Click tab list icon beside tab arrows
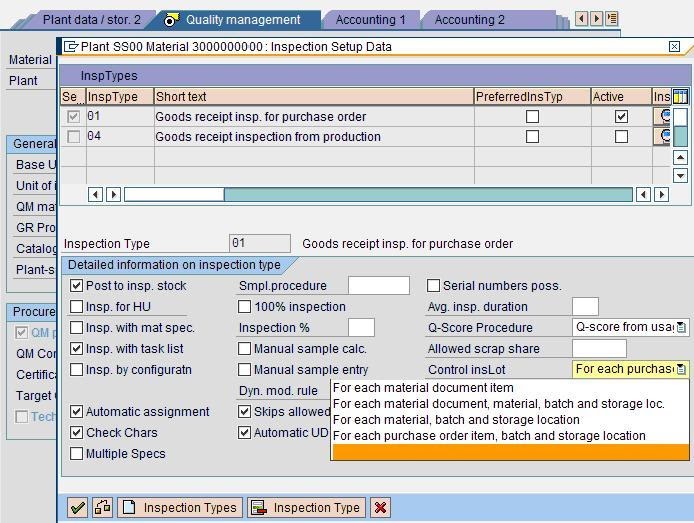Screen dimensions: 694x523 pyautogui.click(x=612, y=19)
